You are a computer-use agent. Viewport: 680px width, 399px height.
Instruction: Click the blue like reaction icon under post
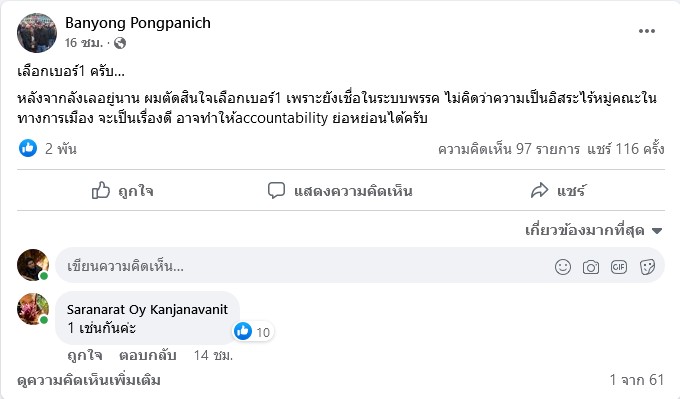click(x=28, y=148)
